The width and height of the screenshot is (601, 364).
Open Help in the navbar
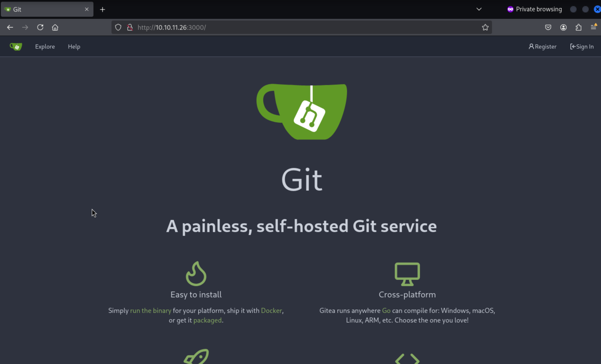(74, 46)
